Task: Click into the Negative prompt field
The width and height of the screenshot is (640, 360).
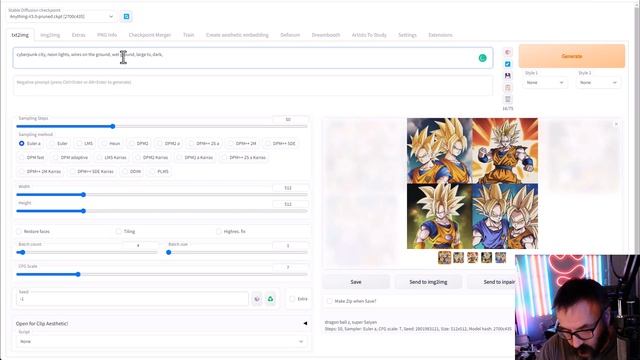Action: tap(253, 85)
